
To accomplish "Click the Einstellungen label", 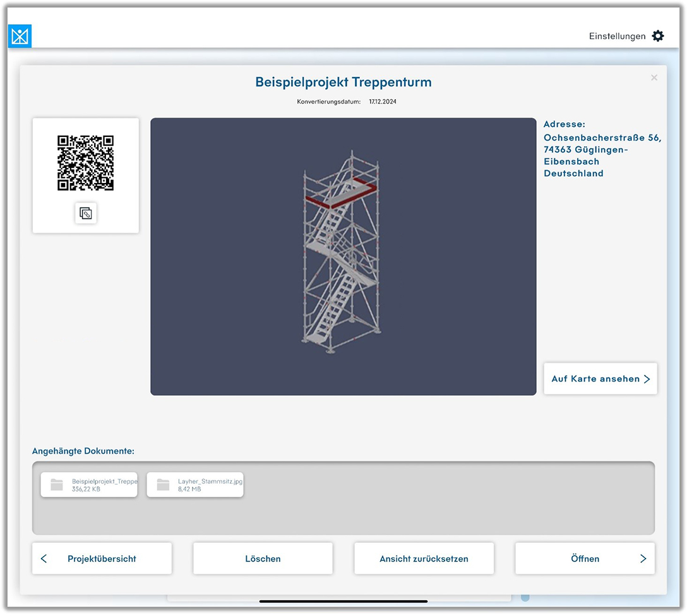I will 617,36.
